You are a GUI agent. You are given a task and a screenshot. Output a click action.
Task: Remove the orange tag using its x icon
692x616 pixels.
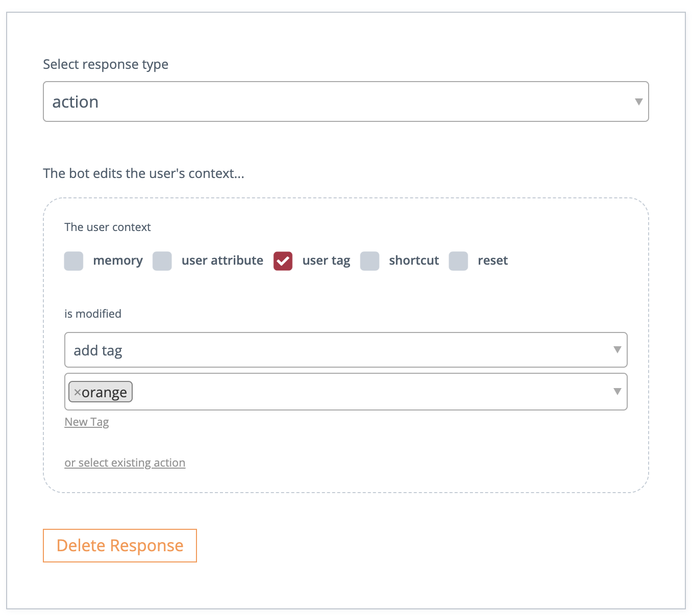click(x=78, y=392)
